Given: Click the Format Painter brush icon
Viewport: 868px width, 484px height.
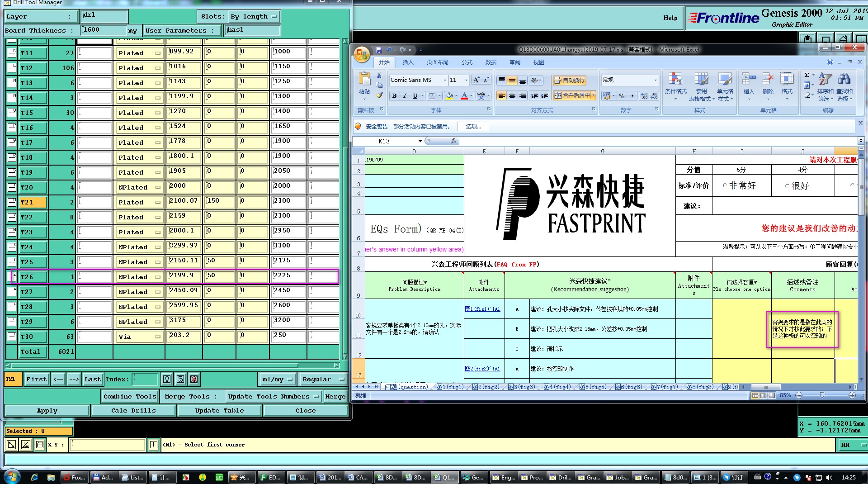Looking at the screenshot, I should [x=379, y=95].
